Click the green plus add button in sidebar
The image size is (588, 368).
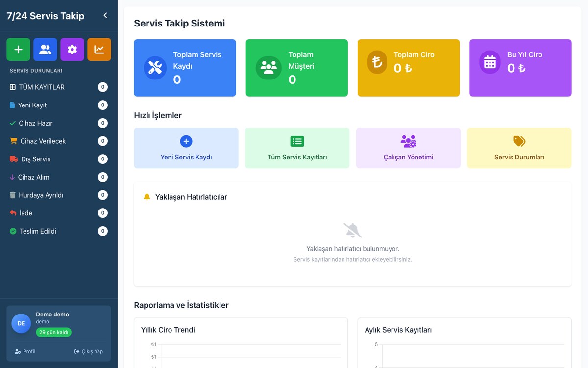tap(18, 50)
